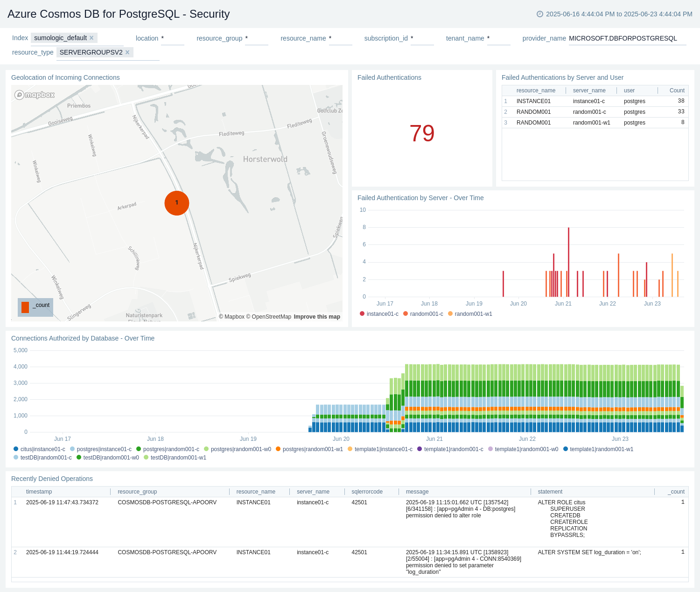Toggle template1|instance01-c legend series
This screenshot has height=592, width=700.
pyautogui.click(x=380, y=449)
